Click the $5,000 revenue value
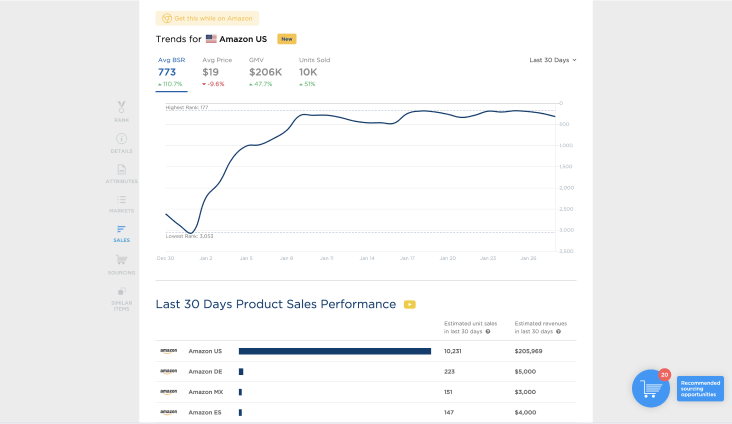 coord(525,372)
